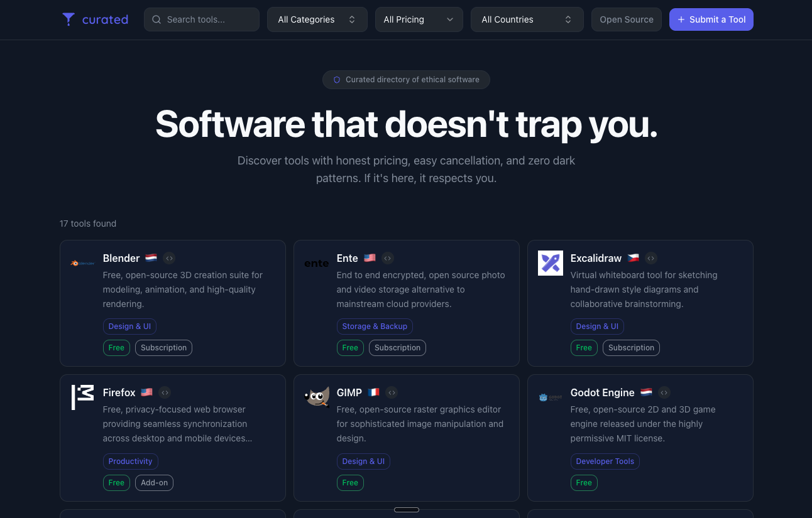Open the All Categories dropdown
This screenshot has height=518, width=812.
(x=317, y=19)
